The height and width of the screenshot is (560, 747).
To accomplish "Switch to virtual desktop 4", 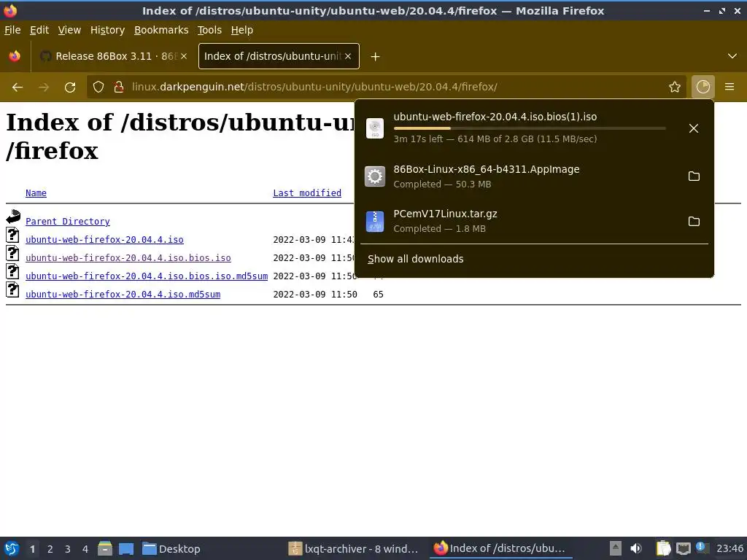I will (85, 549).
